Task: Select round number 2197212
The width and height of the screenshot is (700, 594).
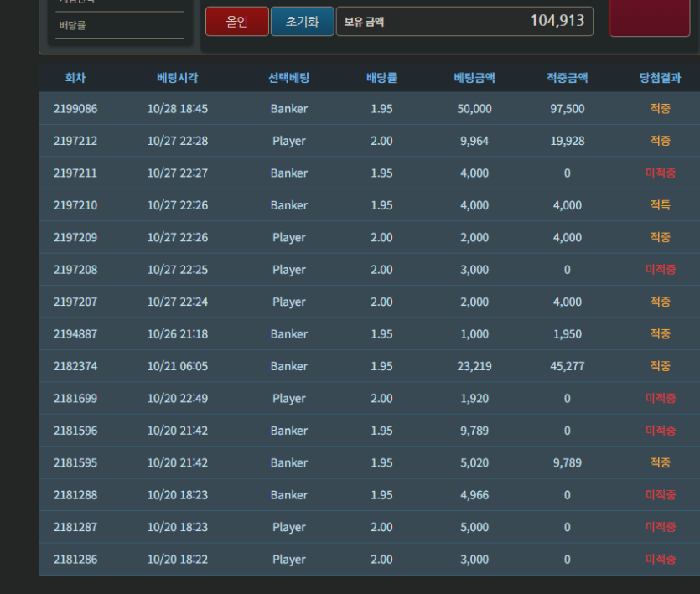Action: tap(75, 141)
